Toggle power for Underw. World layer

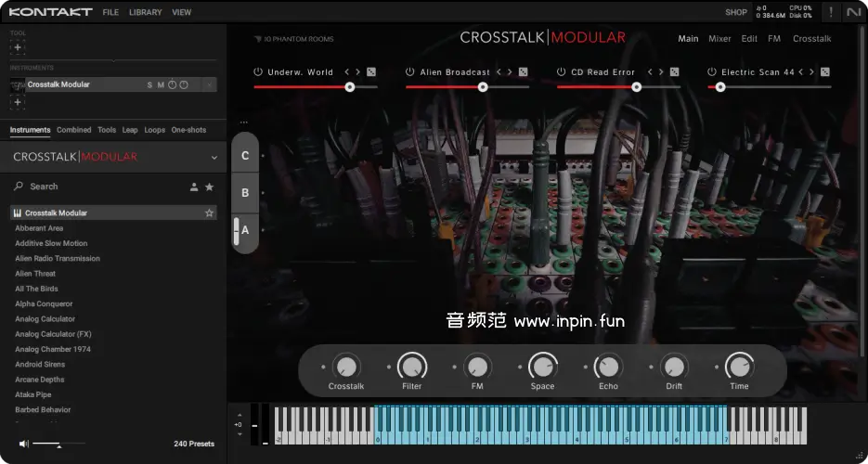pyautogui.click(x=258, y=71)
